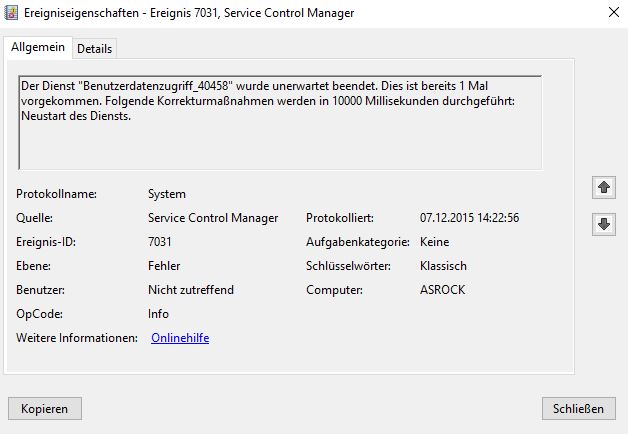
Task: Click the Ebene value Fehler
Action: click(163, 266)
